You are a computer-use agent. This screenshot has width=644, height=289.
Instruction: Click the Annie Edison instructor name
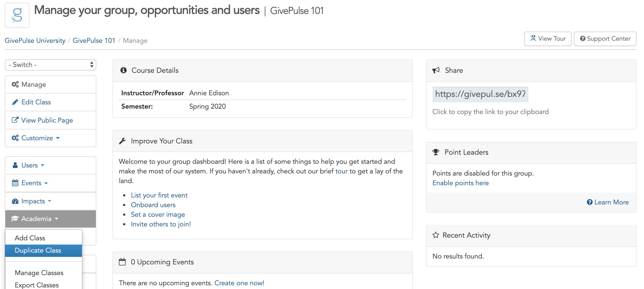pos(209,93)
